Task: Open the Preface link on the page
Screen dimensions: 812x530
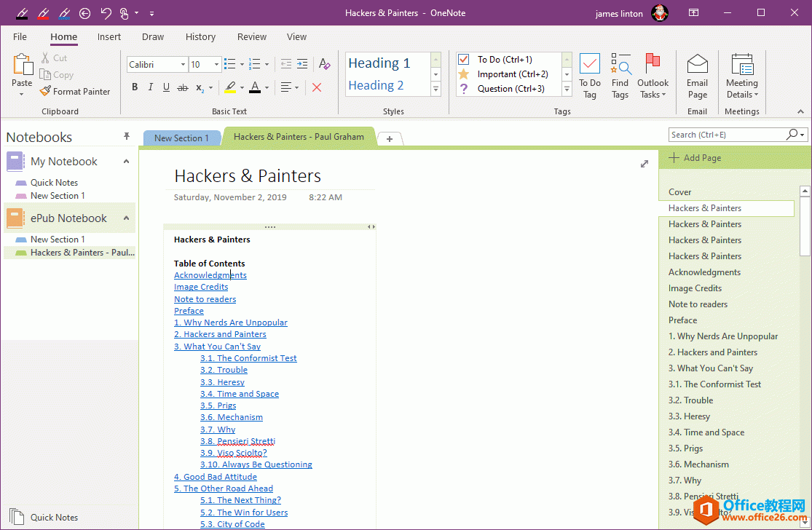Action: 189,310
